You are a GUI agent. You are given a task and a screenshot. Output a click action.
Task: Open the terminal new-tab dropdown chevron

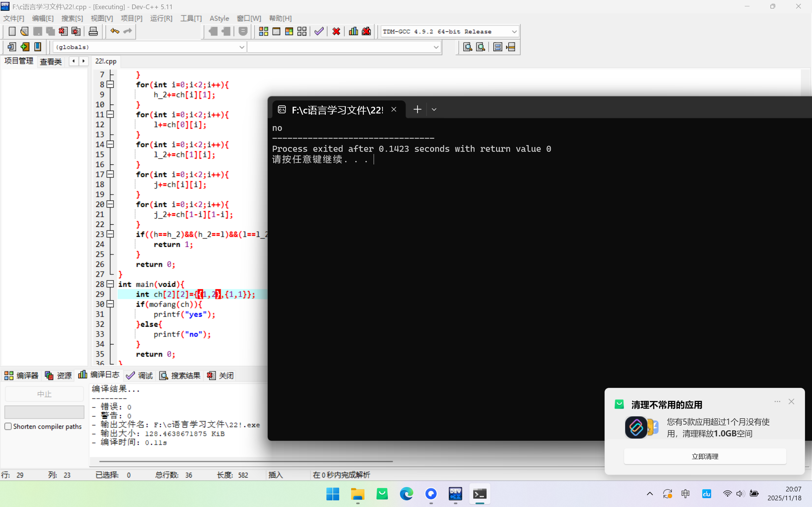(434, 110)
